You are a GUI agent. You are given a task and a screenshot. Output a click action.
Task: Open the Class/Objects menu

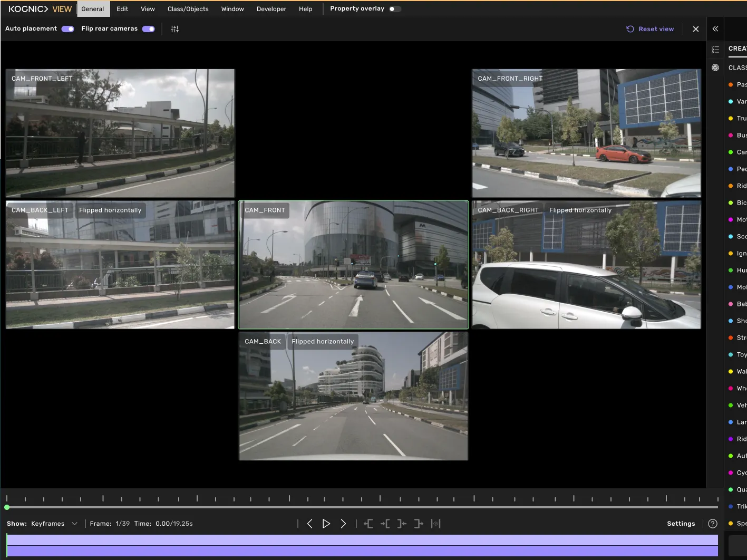(x=188, y=9)
